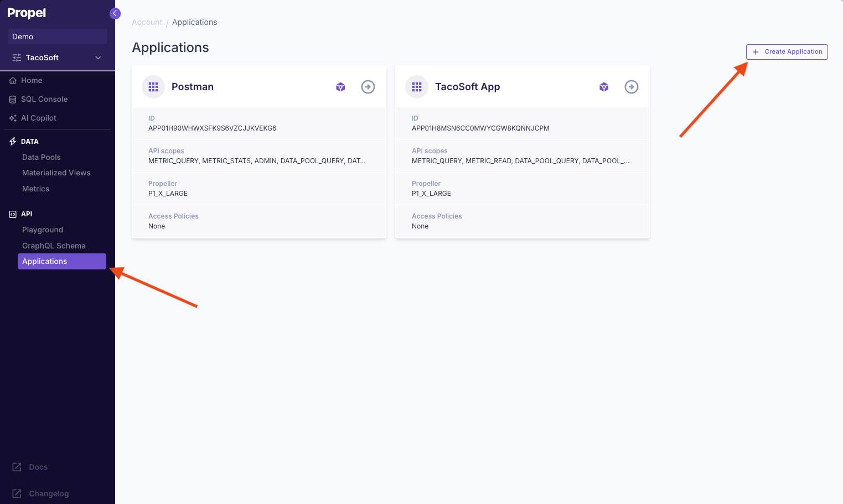
Task: Collapse the sidebar with the chevron button
Action: [x=115, y=13]
